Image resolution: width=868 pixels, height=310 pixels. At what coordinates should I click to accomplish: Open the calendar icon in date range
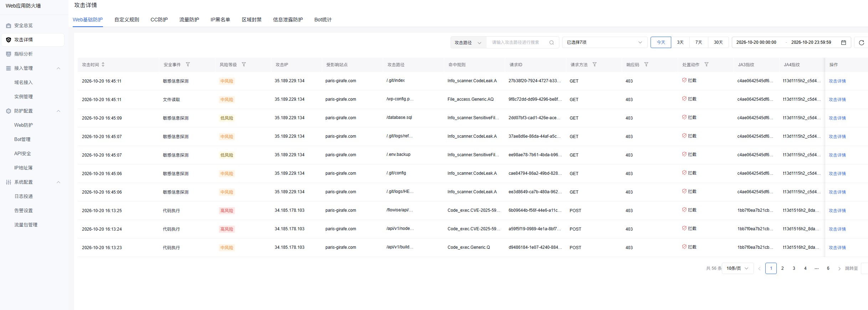pyautogui.click(x=843, y=43)
